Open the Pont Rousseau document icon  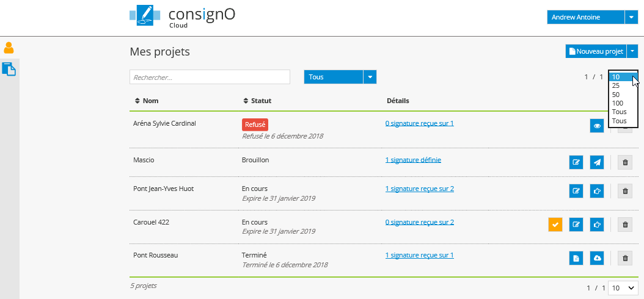coord(576,258)
